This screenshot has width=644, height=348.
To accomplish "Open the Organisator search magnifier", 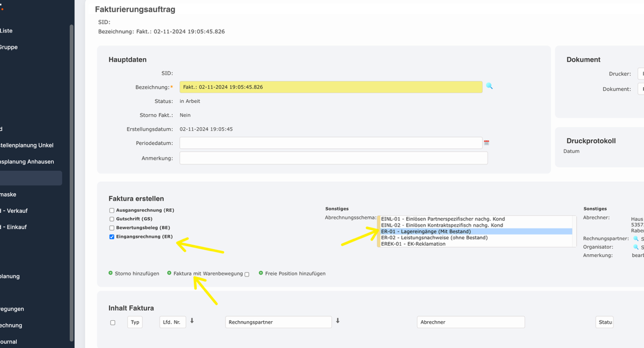I will tap(636, 247).
